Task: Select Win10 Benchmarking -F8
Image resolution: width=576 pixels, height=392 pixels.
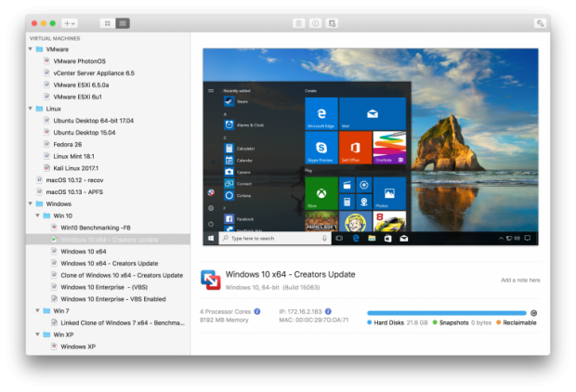Action: coord(96,228)
